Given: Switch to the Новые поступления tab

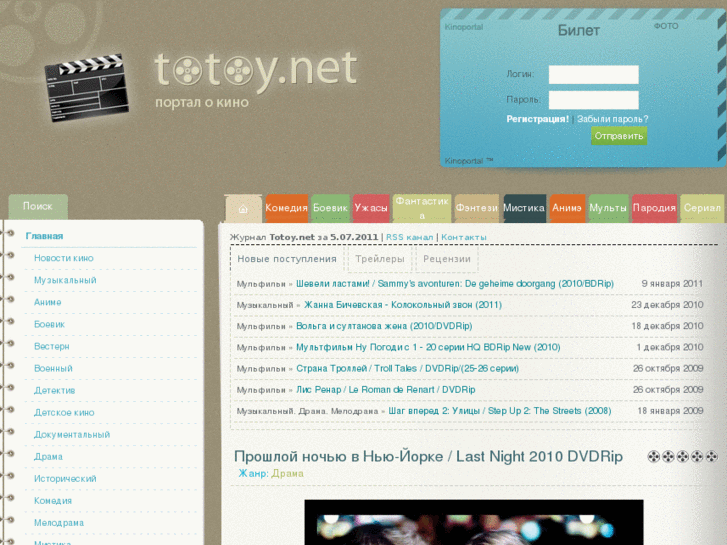Looking at the screenshot, I should click(x=287, y=259).
